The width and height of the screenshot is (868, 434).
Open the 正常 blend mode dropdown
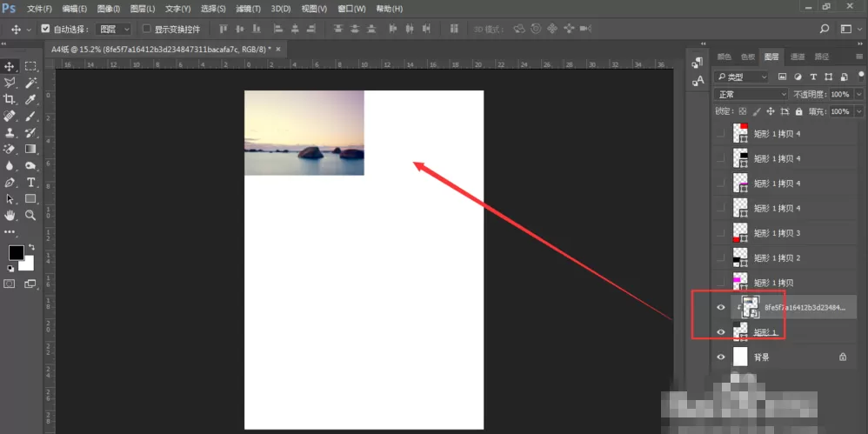coord(751,95)
